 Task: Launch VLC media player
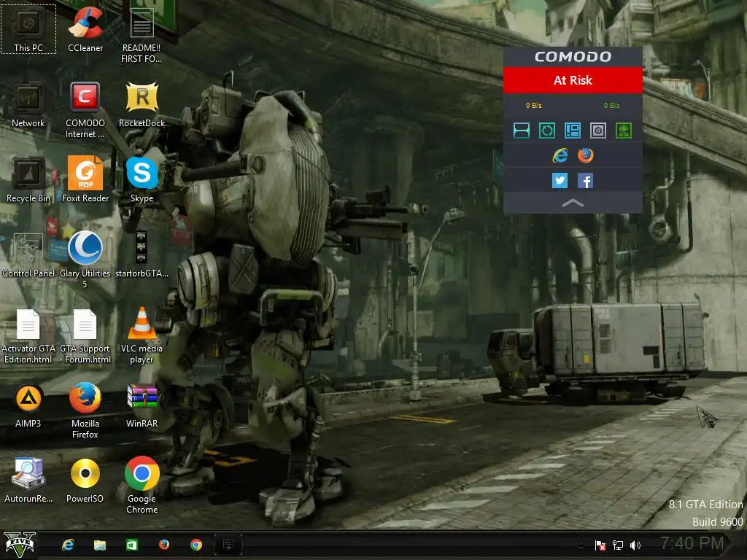pos(142,336)
